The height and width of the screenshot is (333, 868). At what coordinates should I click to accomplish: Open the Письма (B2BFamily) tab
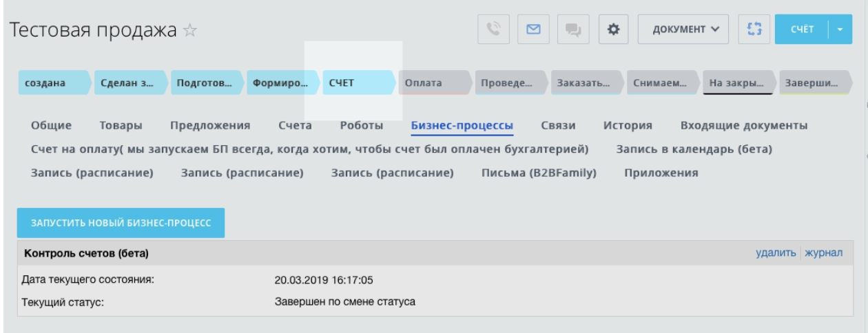coord(539,172)
